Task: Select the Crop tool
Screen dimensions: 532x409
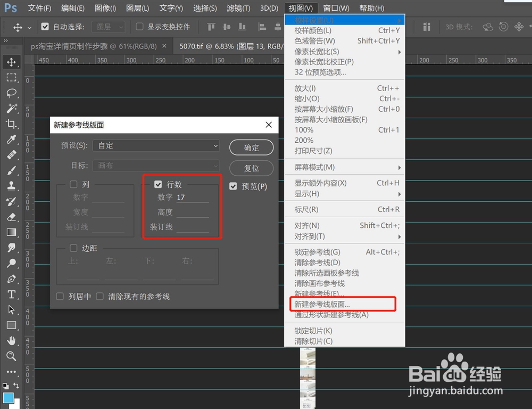Action: (x=12, y=124)
